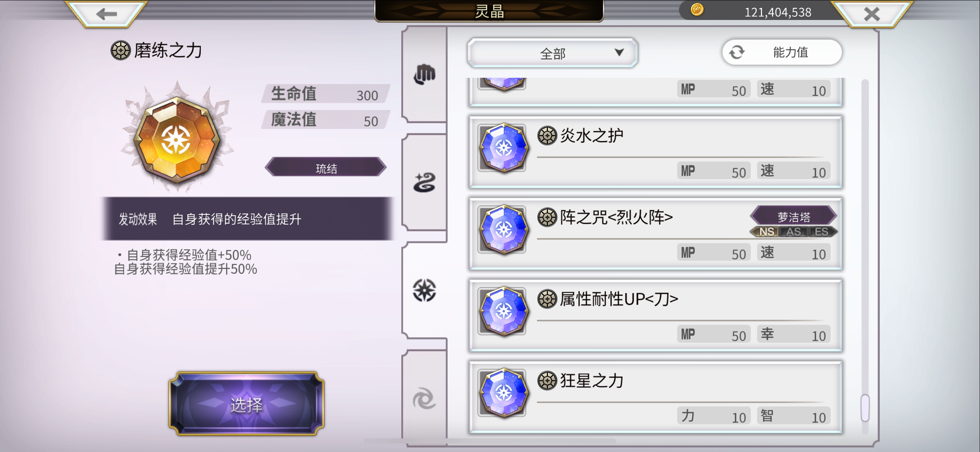Image resolution: width=980 pixels, height=452 pixels.
Task: Open the 全部 filter dropdown
Action: click(x=552, y=53)
